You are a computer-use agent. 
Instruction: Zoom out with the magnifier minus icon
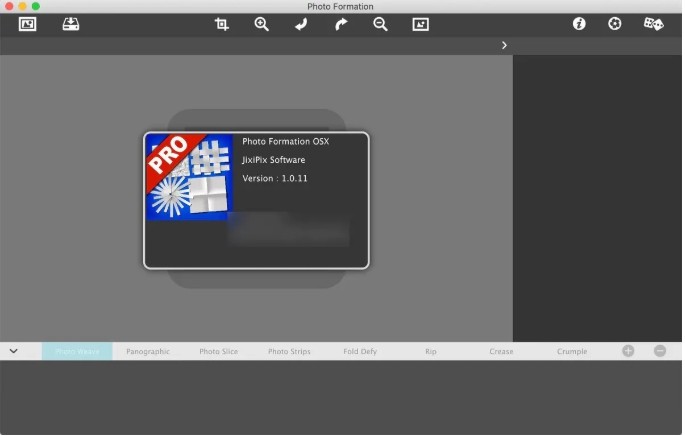tap(381, 24)
